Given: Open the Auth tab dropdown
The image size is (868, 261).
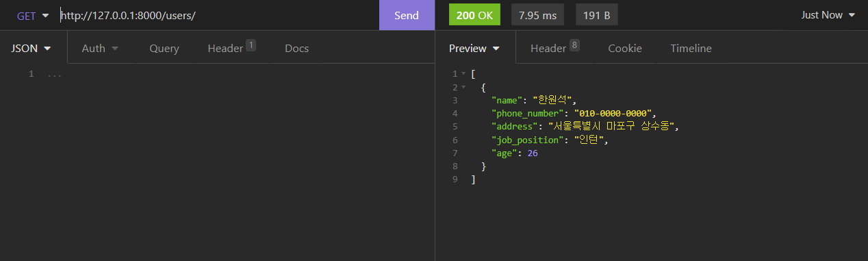Looking at the screenshot, I should 100,48.
